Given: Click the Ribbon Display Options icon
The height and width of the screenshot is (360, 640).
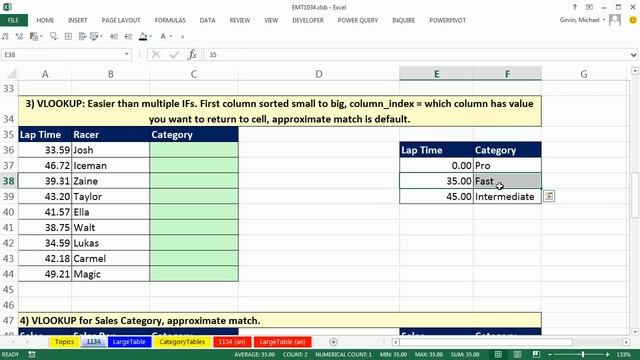Looking at the screenshot, I should [589, 7].
